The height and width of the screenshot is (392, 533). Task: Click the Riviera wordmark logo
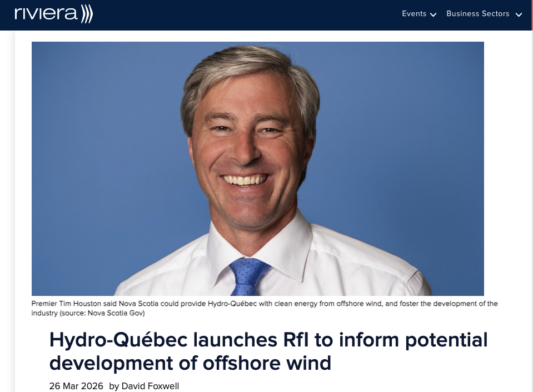click(46, 14)
